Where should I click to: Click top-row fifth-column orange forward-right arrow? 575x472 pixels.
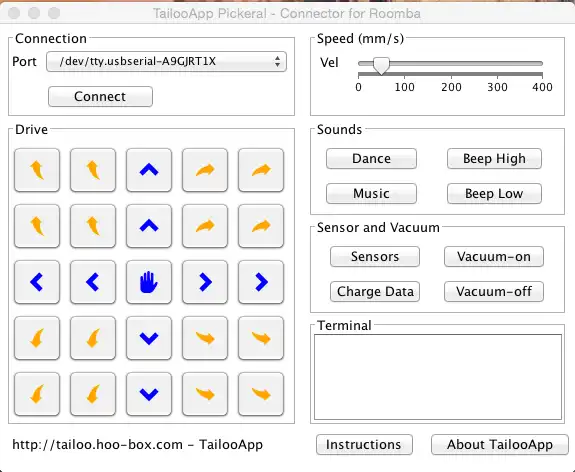(261, 170)
